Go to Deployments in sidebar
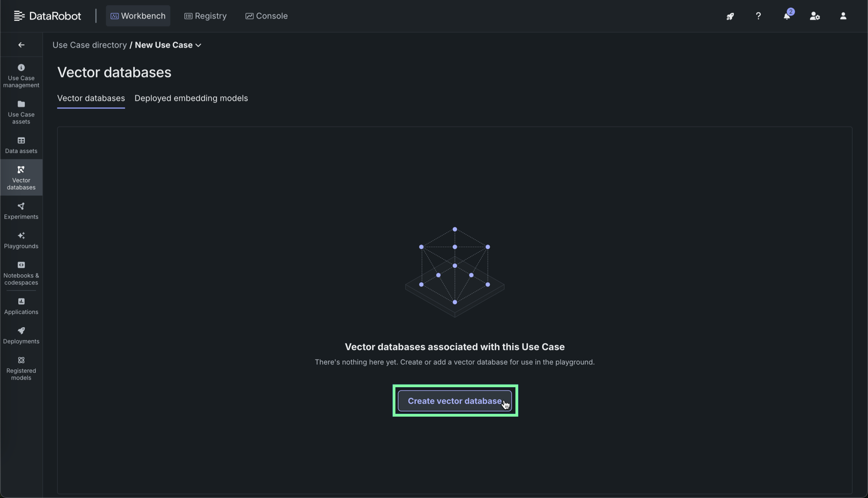Image resolution: width=868 pixels, height=498 pixels. [x=21, y=336]
